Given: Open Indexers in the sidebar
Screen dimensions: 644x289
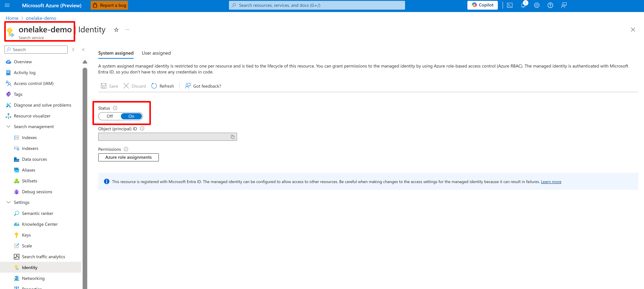Looking at the screenshot, I should [x=30, y=148].
